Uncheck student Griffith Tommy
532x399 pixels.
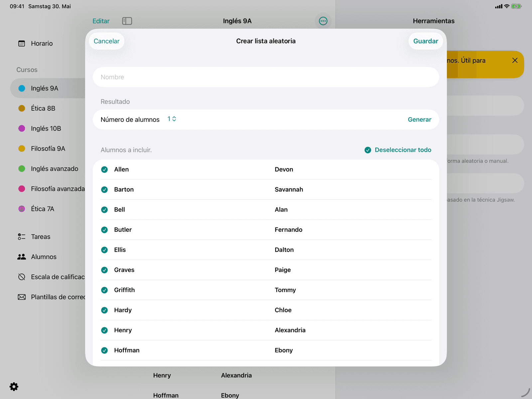coord(104,290)
